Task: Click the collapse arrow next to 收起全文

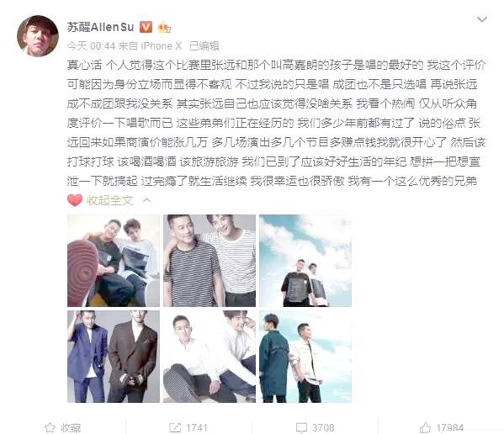Action: tap(146, 200)
